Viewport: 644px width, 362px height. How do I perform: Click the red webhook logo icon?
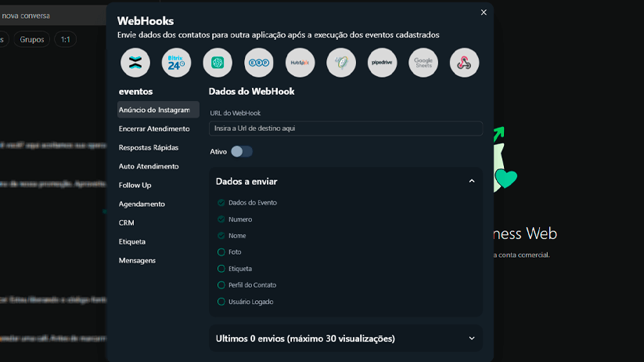point(464,63)
